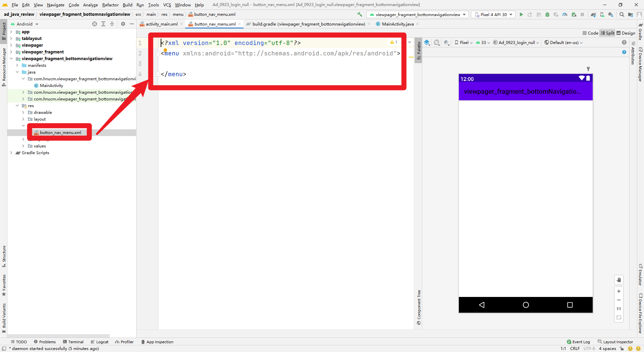Zoom out the design preview
The image size is (644, 352).
pos(619,300)
